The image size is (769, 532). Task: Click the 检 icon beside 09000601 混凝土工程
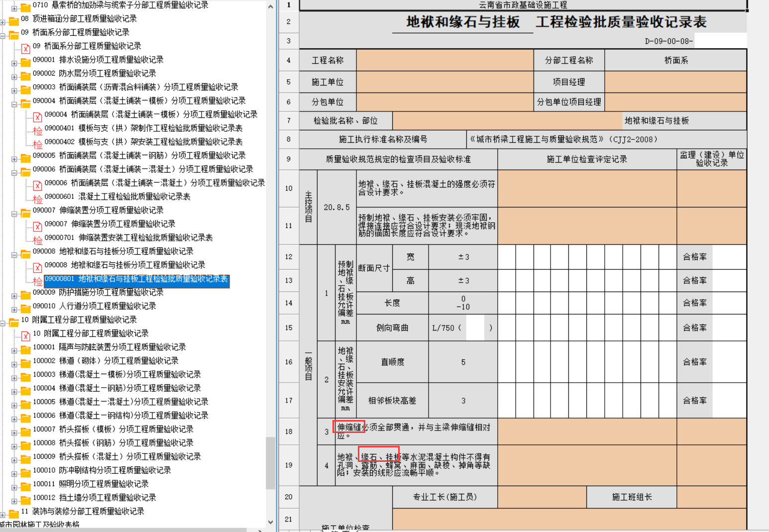point(37,199)
